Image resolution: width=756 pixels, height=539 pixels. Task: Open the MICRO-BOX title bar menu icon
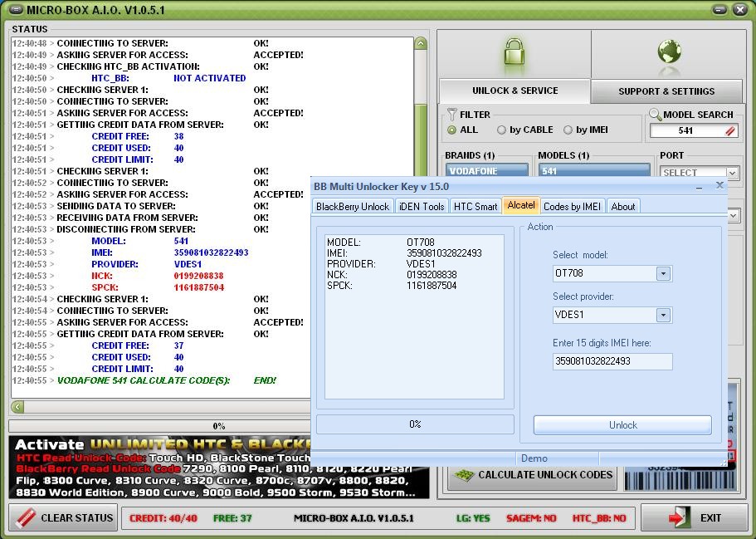point(17,10)
